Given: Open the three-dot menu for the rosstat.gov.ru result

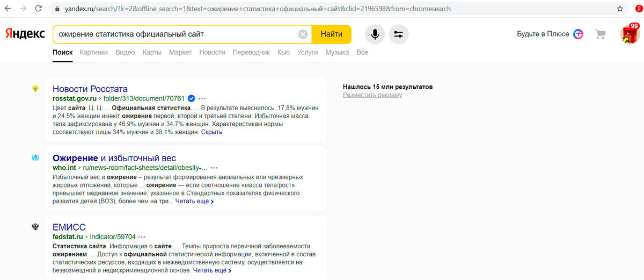Looking at the screenshot, I should click(x=202, y=99).
